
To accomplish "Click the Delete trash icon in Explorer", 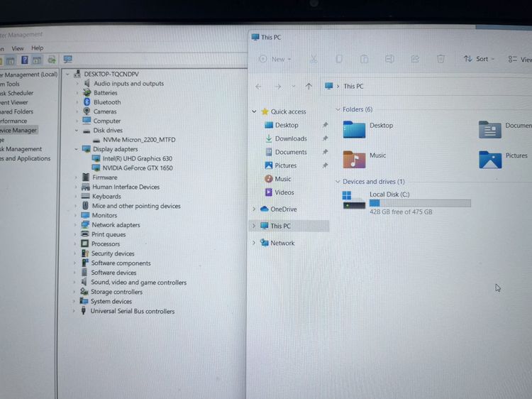I will [x=440, y=59].
